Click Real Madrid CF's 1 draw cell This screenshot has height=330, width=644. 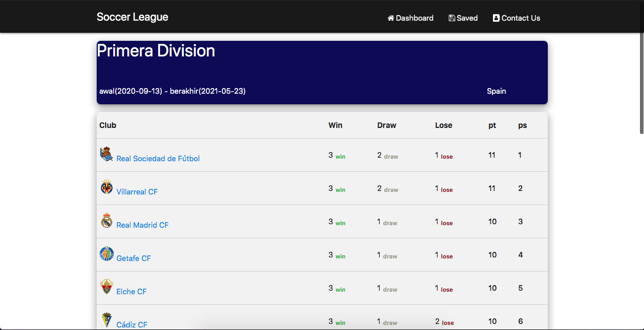387,222
